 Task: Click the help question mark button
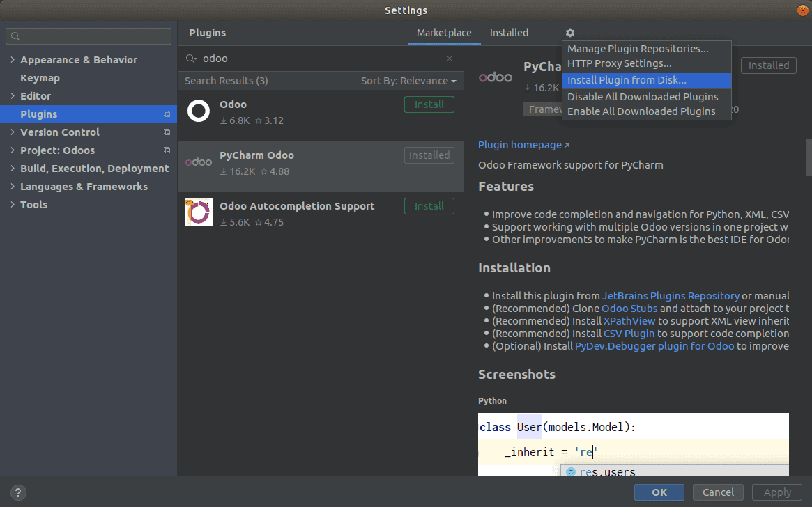[x=18, y=492]
